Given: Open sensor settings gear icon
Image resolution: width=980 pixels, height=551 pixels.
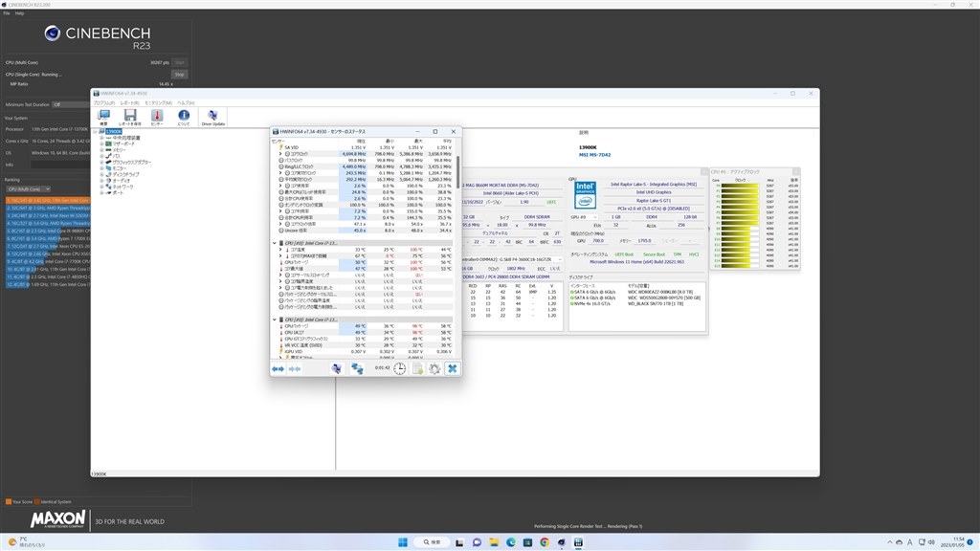Looking at the screenshot, I should click(x=435, y=368).
